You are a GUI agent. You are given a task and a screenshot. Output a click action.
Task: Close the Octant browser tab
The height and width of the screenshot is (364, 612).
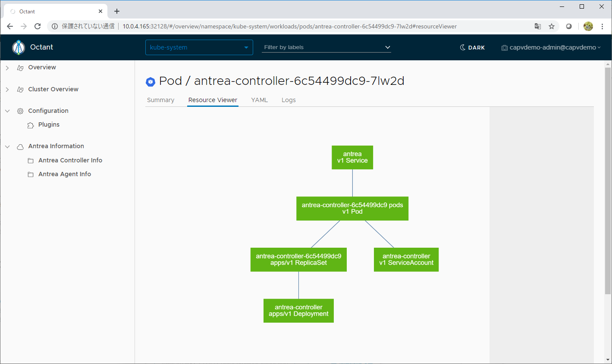(100, 11)
